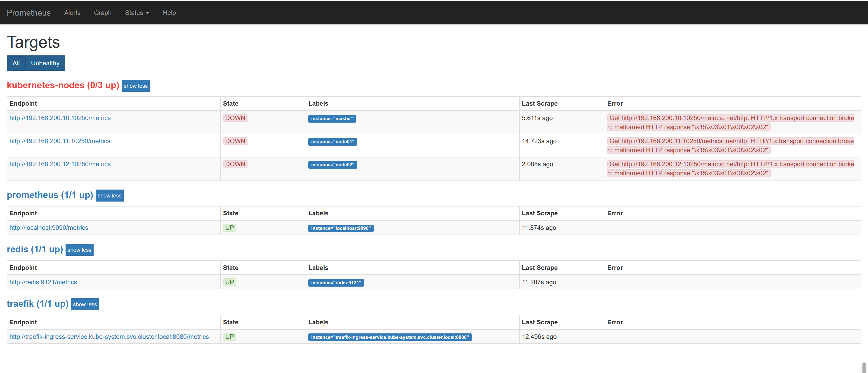
Task: Open the traefik-ingress-service metrics endpoint
Action: pyautogui.click(x=109, y=337)
